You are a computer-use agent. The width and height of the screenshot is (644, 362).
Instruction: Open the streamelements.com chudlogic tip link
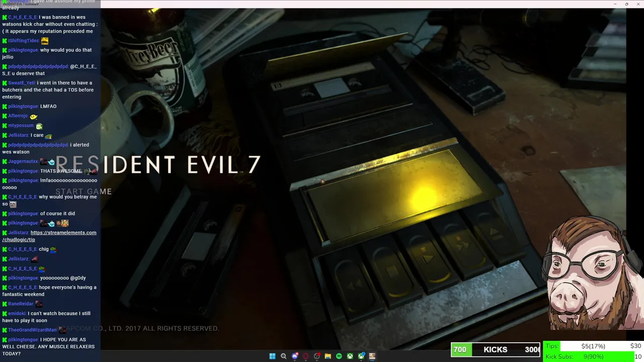tap(49, 236)
